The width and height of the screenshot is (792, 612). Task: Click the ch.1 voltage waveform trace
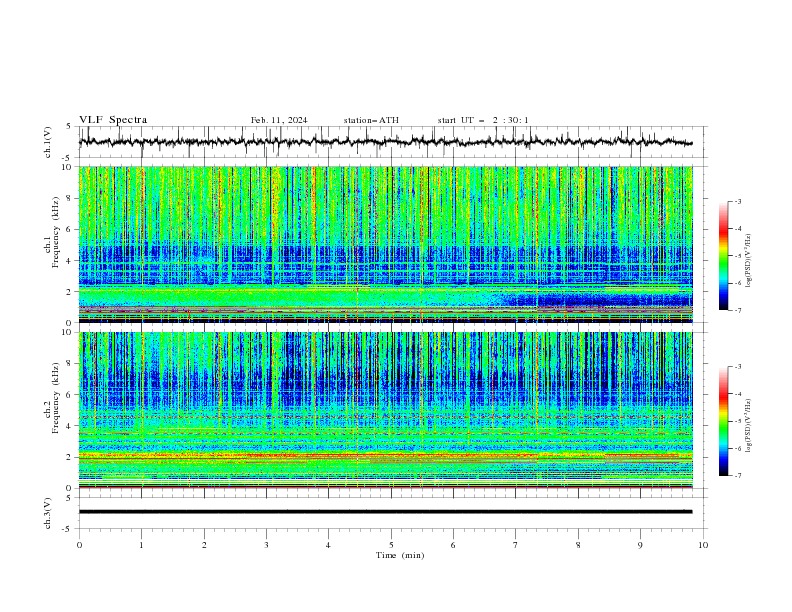point(385,142)
